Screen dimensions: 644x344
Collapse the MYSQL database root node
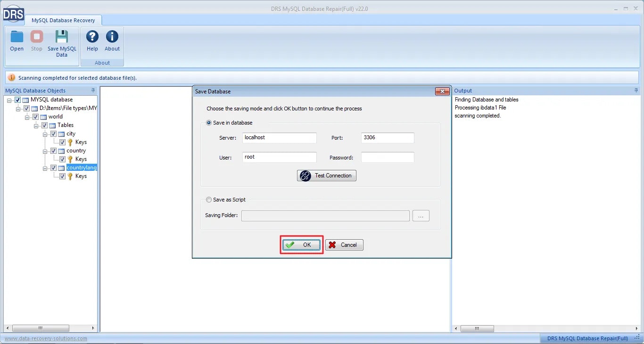click(9, 100)
